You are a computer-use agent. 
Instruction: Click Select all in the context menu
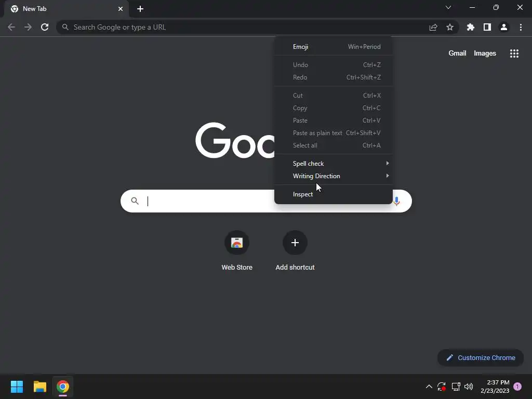[333, 145]
